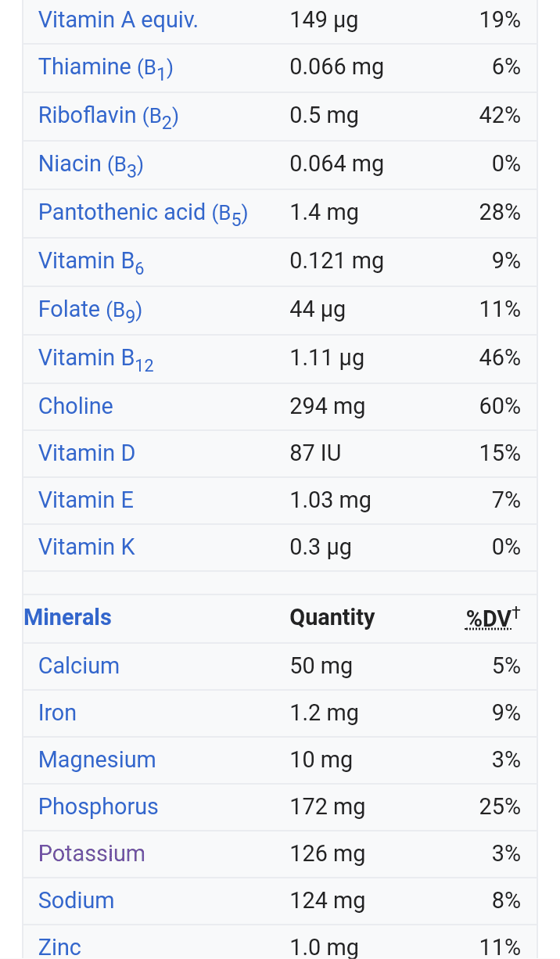560x959 pixels.
Task: Visit the Choline page
Action: coord(76,406)
